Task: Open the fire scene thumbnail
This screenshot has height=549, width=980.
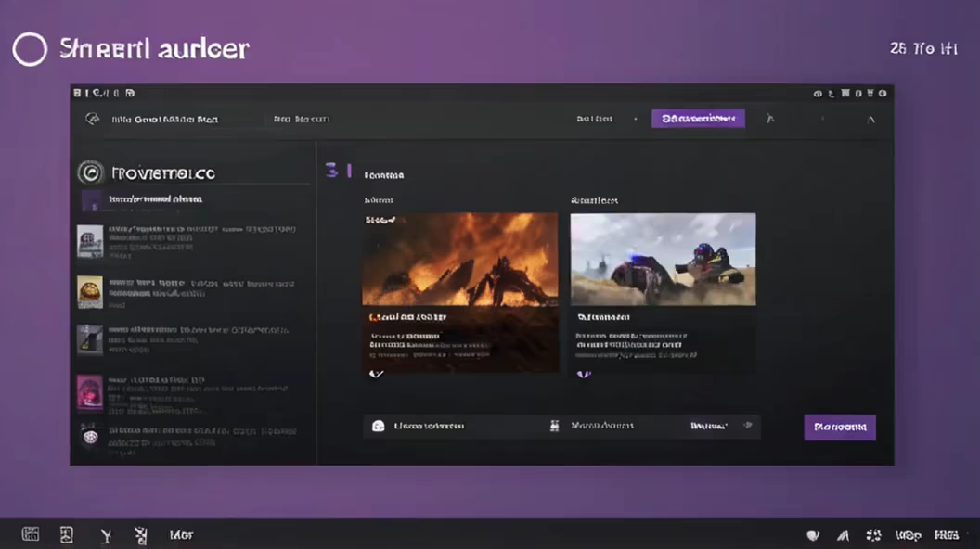Action: (459, 259)
